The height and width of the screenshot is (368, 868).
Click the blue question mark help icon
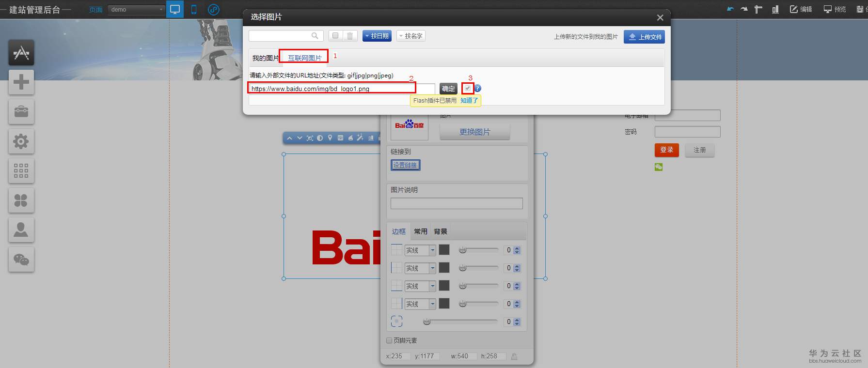(478, 88)
